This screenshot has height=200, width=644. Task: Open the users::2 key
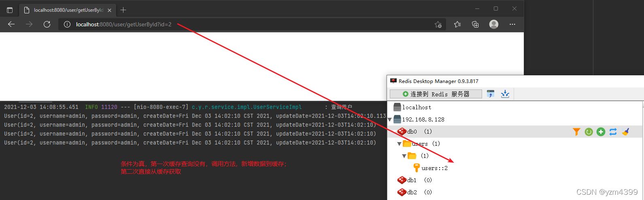click(x=435, y=168)
